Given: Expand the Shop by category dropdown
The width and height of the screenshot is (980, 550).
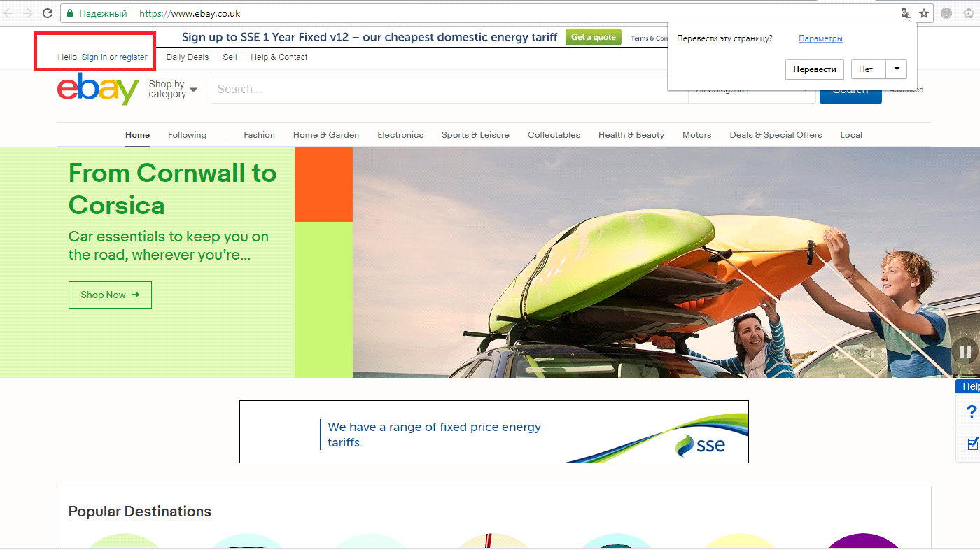Looking at the screenshot, I should 173,90.
